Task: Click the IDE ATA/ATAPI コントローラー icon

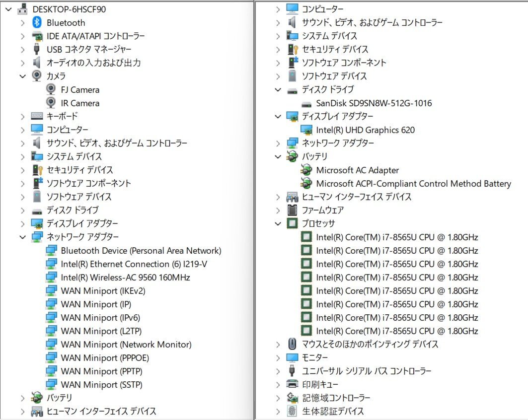Action: pos(37,36)
